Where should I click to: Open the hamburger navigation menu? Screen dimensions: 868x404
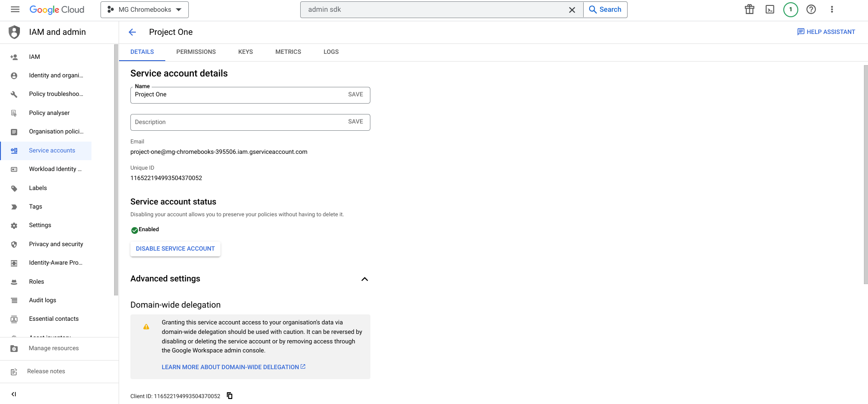(15, 10)
